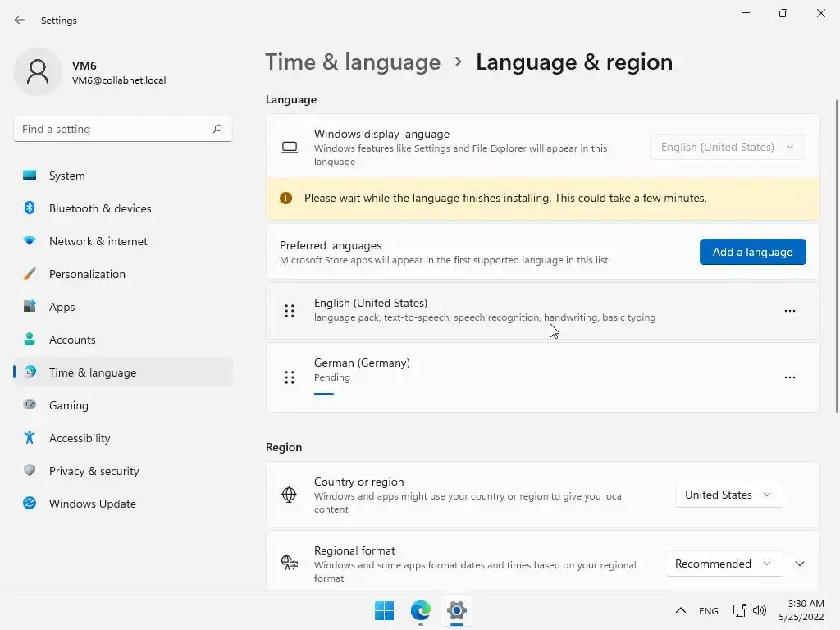Click the drag handle for English (United States)
This screenshot has width=840, height=630.
290,311
